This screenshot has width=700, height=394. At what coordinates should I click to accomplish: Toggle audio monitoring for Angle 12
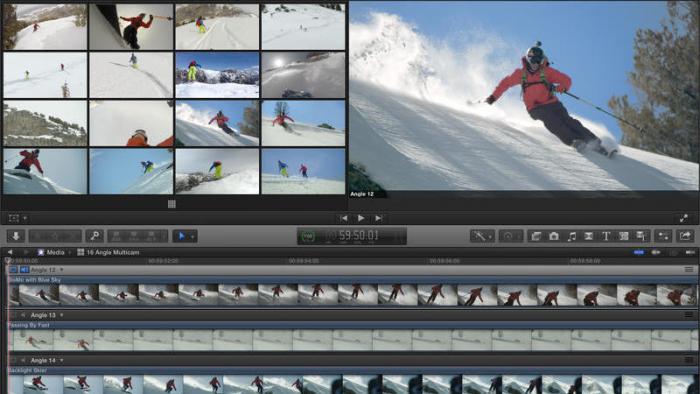coord(24,270)
